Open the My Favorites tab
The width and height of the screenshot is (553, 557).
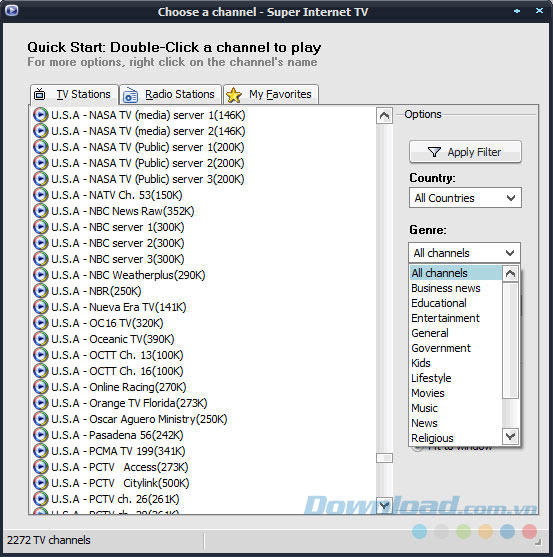(271, 94)
